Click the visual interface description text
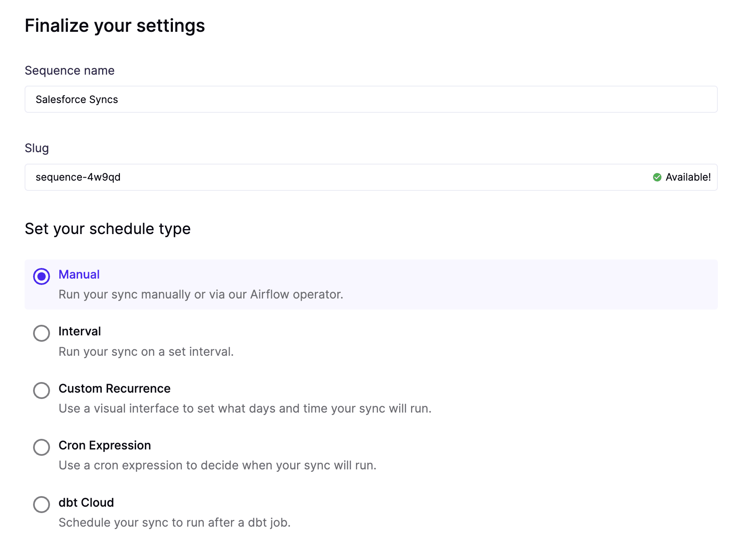The width and height of the screenshot is (756, 558). tap(245, 409)
